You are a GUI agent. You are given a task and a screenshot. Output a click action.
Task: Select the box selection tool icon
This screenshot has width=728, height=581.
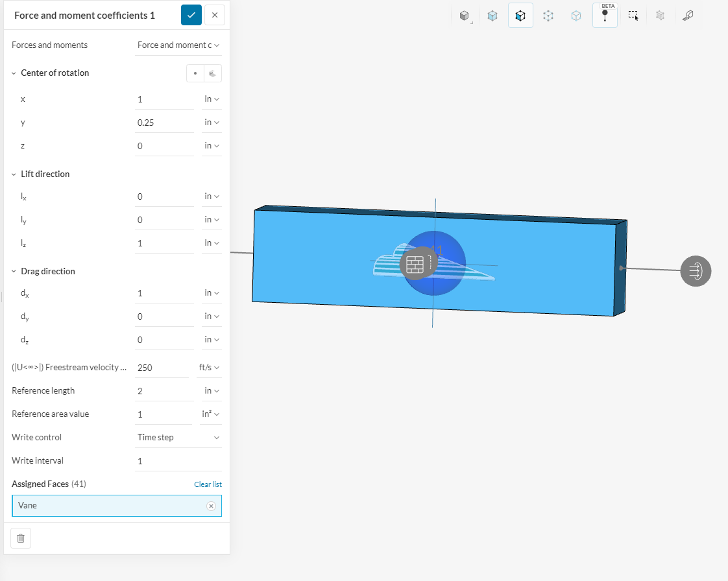633,15
